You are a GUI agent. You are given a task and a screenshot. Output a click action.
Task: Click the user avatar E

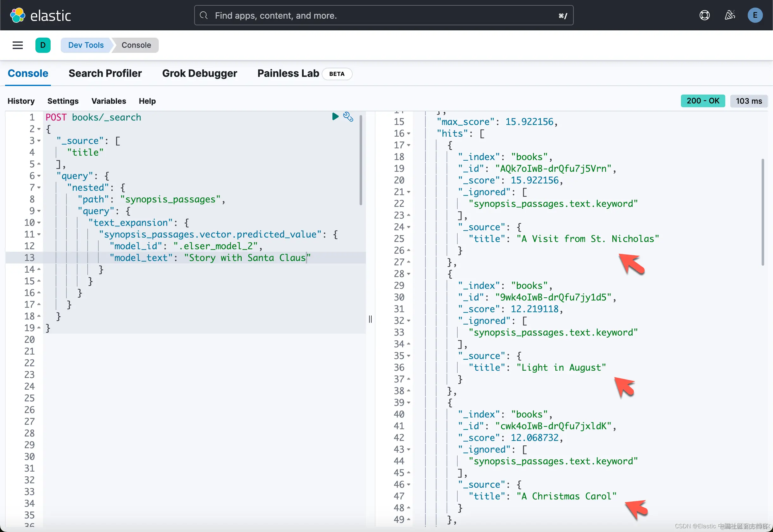[x=755, y=15]
